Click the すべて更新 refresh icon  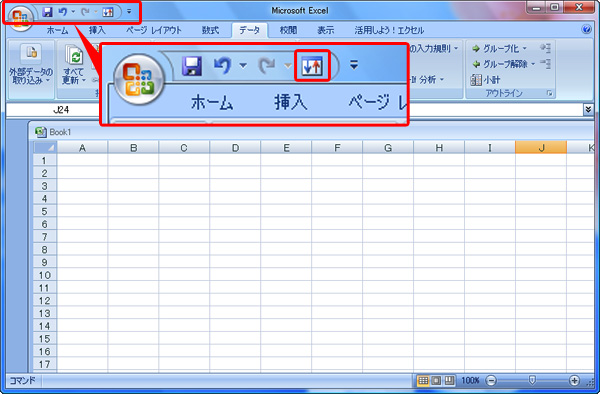click(x=73, y=55)
